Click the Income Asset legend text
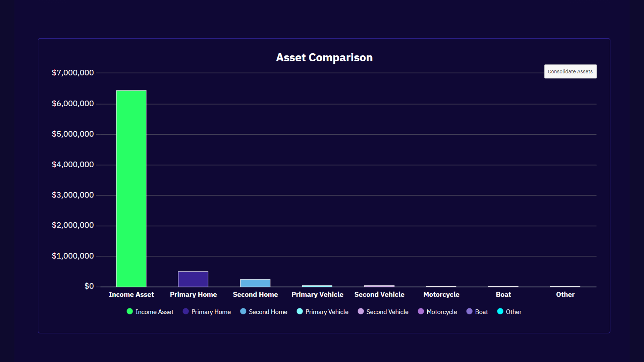Screen dimensions: 644x362 coord(154,312)
